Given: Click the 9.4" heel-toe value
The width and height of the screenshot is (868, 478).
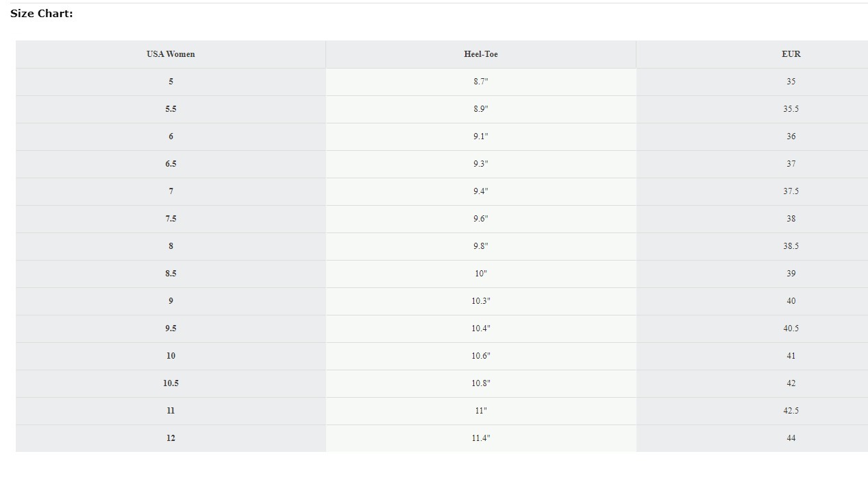Looking at the screenshot, I should point(481,191).
